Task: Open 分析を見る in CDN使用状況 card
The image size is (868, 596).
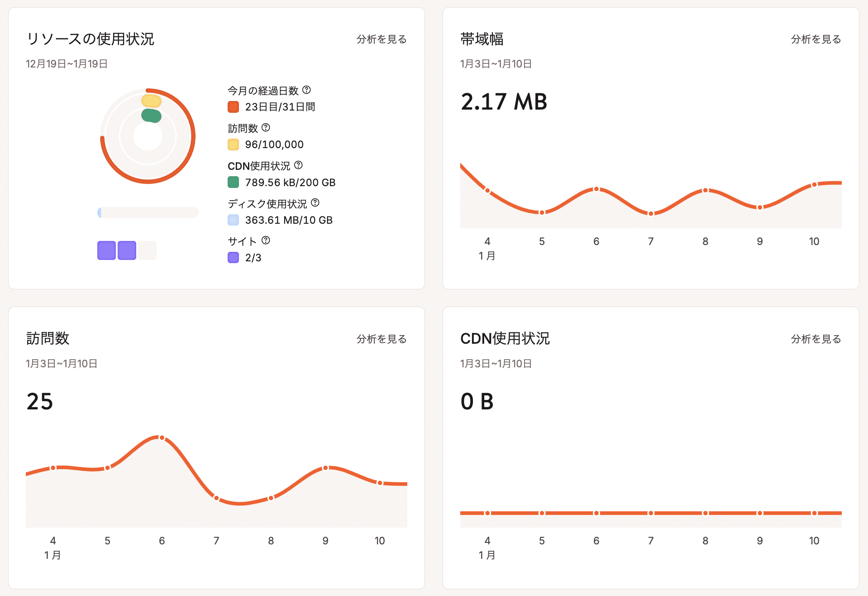Action: click(816, 339)
